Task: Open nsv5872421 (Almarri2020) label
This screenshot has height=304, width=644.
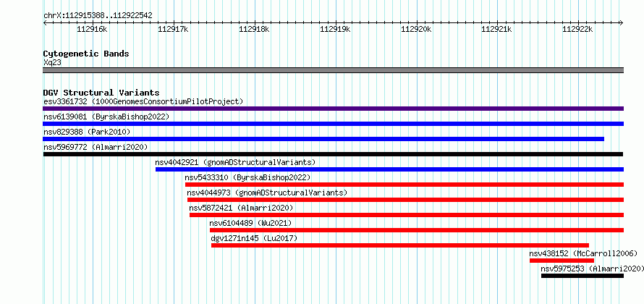Action: point(242,208)
